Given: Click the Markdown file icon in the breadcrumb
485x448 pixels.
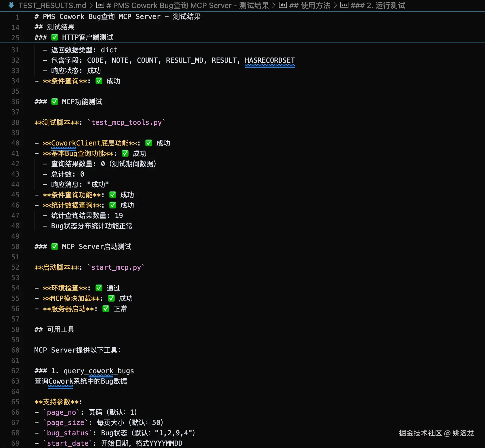Looking at the screenshot, I should pos(11,5).
